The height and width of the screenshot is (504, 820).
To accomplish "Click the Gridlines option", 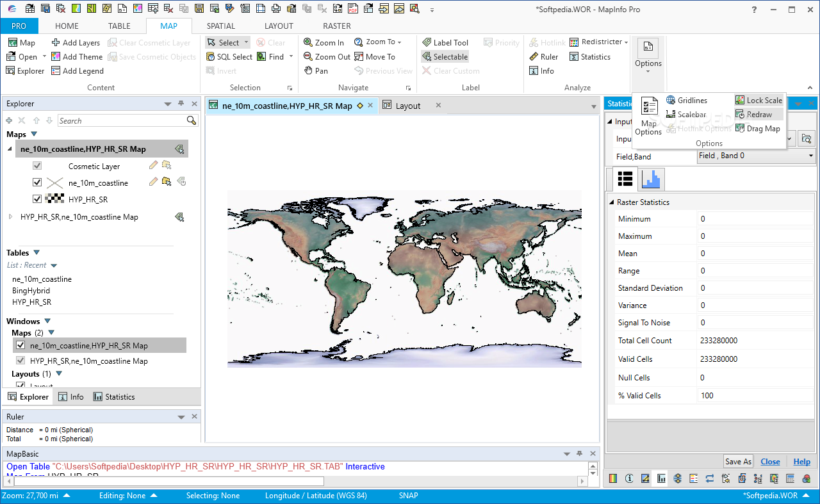I will [x=687, y=101].
